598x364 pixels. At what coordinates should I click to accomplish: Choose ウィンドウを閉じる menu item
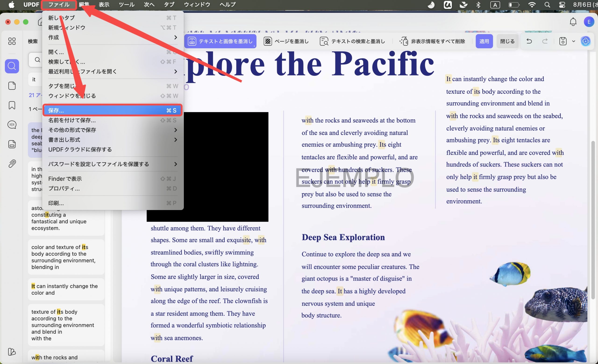113,96
